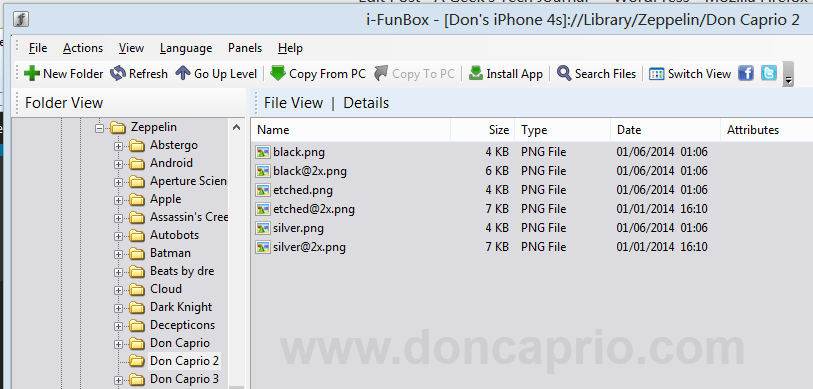This screenshot has width=813, height=389.
Task: Expand the Abstergo folder node
Action: (119, 146)
